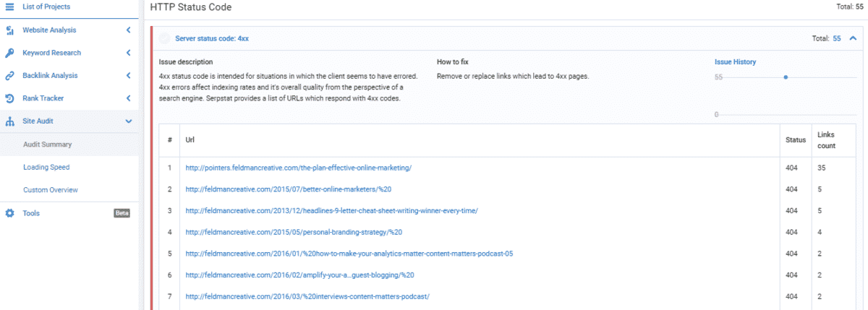
Task: Click the Backlink Analysis link icon
Action: click(x=10, y=76)
